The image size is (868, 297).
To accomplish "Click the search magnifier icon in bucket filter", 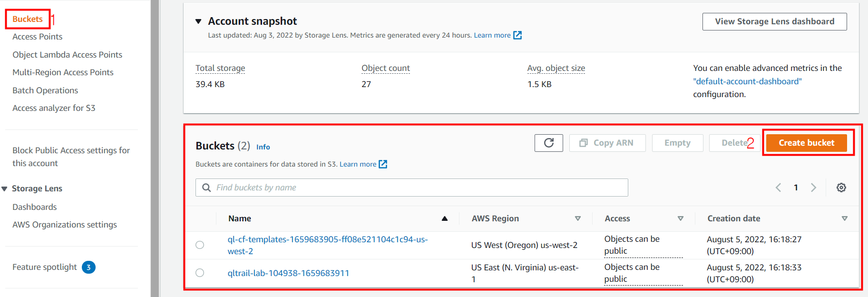I will (x=206, y=188).
